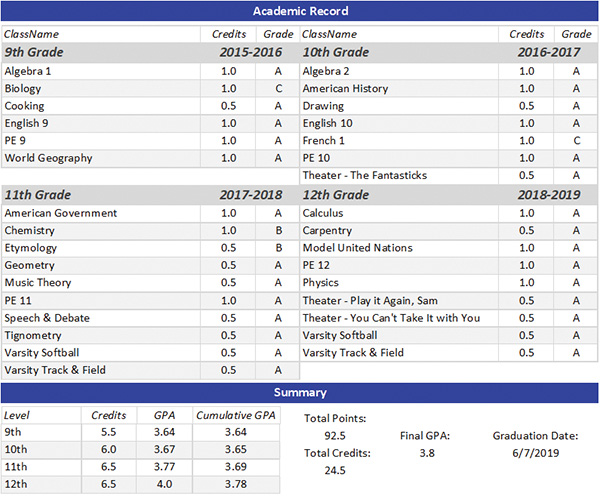Viewport: 600px width, 496px height.
Task: Click the 12th level GPA value 4.0
Action: point(164,484)
